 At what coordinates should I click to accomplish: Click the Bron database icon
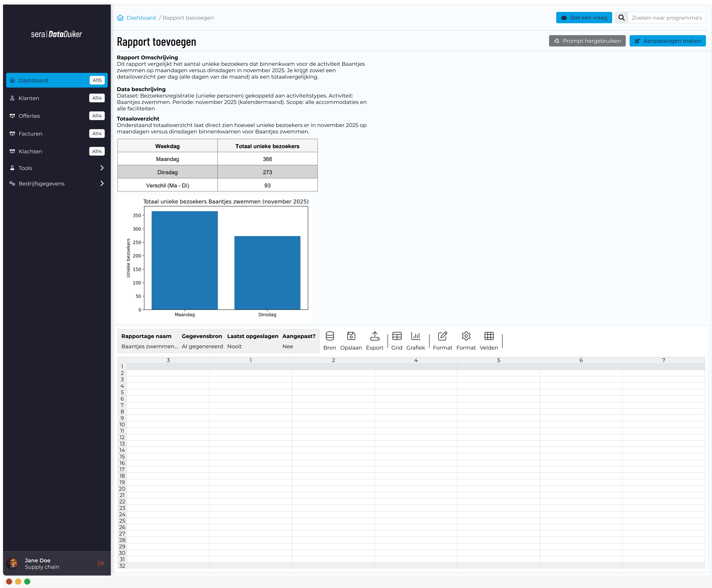329,336
